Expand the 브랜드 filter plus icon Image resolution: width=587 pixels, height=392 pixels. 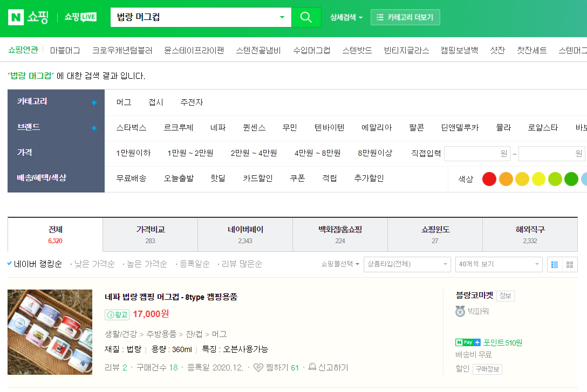(x=94, y=128)
